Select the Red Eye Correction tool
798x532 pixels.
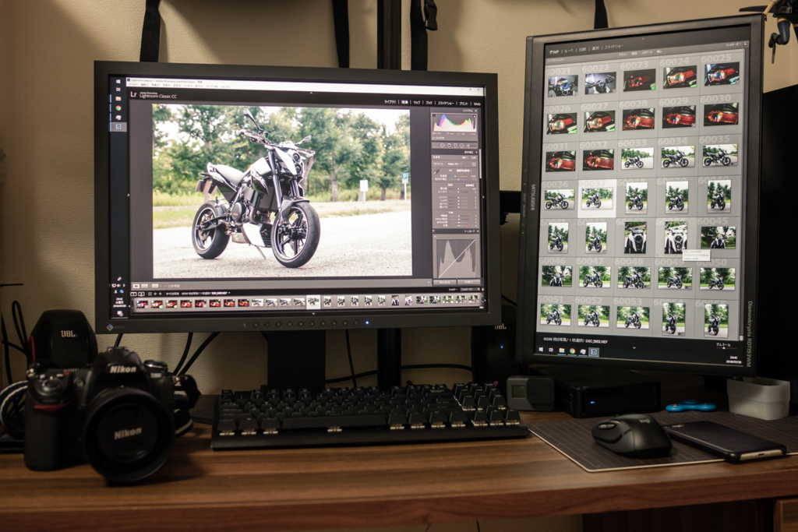tap(449, 146)
